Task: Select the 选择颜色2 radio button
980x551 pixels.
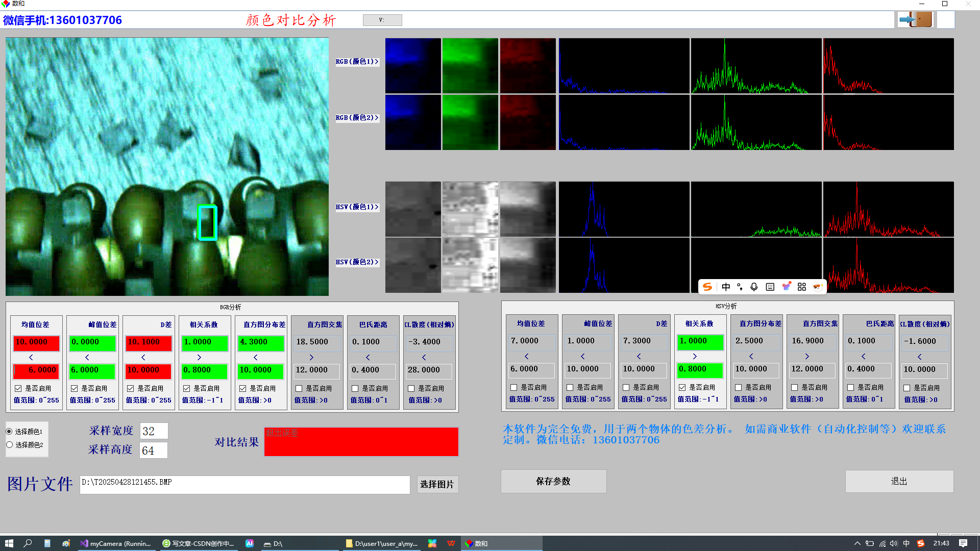Action: coord(10,445)
